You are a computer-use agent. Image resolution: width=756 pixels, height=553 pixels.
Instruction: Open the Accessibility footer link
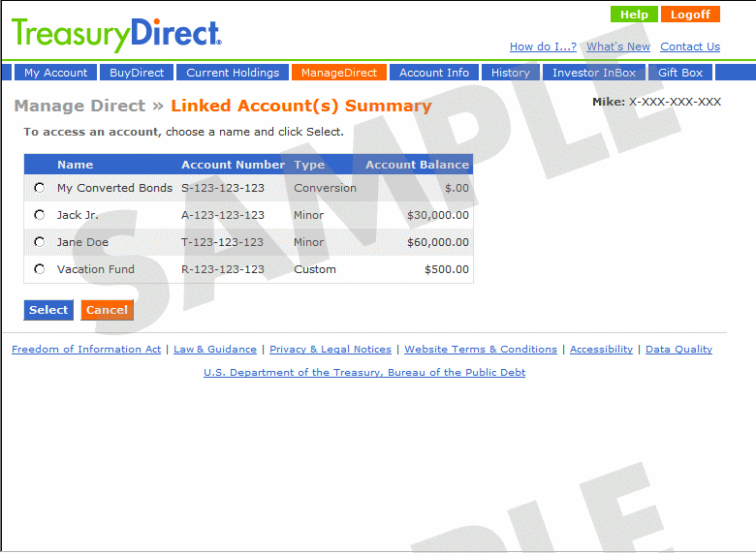(x=601, y=350)
